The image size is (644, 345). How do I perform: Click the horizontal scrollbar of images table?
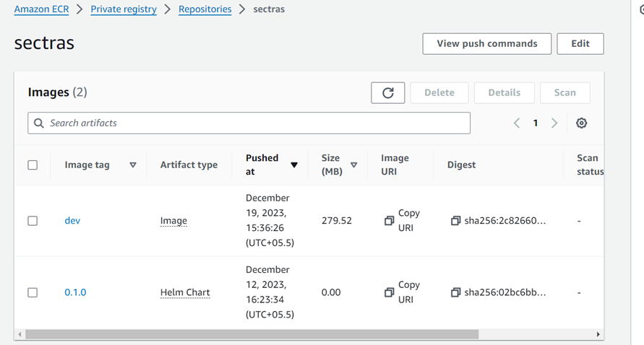point(252,334)
